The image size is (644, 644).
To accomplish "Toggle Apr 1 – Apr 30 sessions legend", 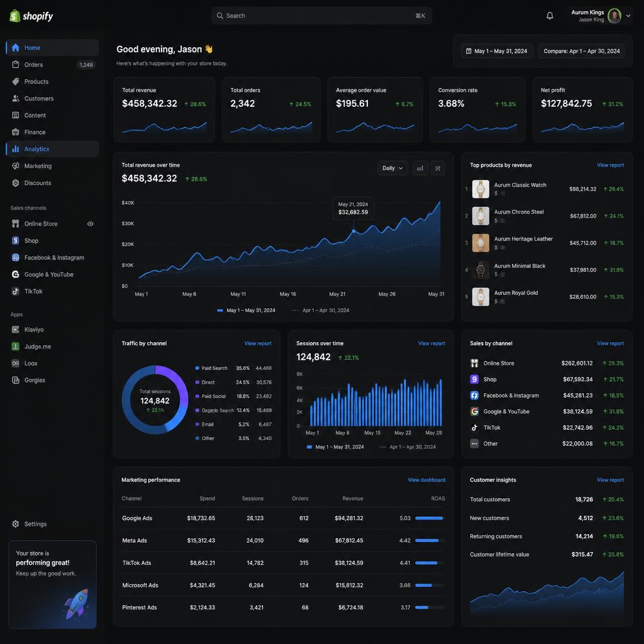I will click(x=408, y=447).
